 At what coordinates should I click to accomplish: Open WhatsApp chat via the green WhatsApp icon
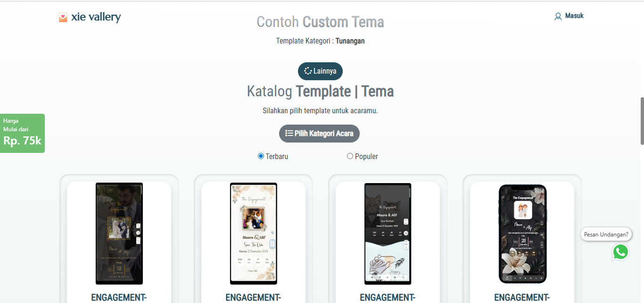[620, 252]
